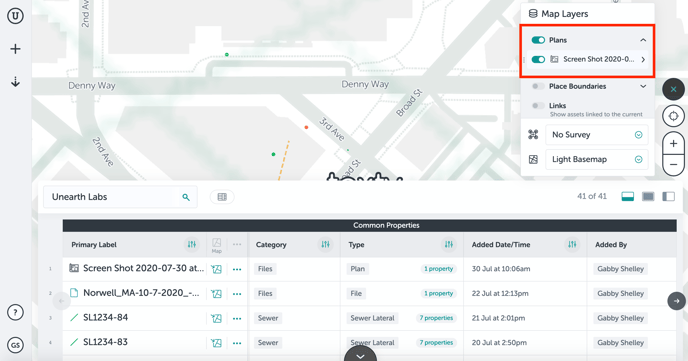Click the Map column header icon

click(217, 245)
